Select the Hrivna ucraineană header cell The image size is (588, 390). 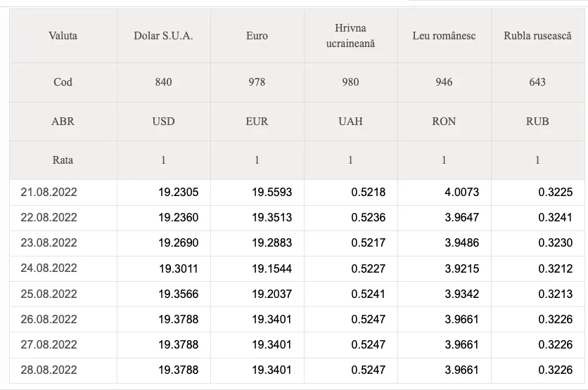click(x=351, y=36)
